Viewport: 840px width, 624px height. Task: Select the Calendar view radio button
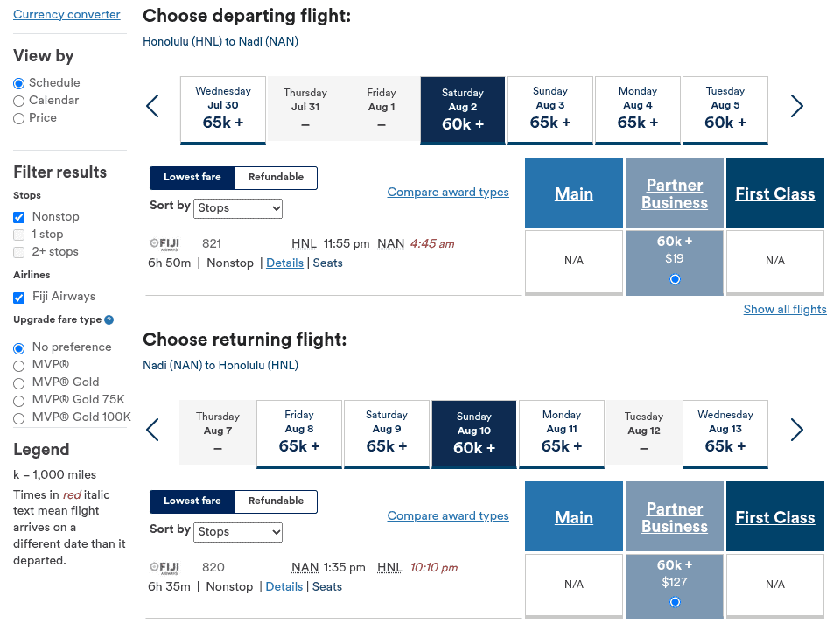[18, 101]
